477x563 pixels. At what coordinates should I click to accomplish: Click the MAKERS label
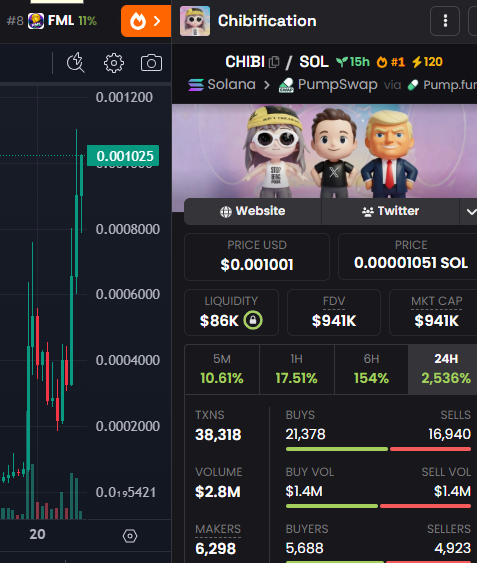point(218,529)
